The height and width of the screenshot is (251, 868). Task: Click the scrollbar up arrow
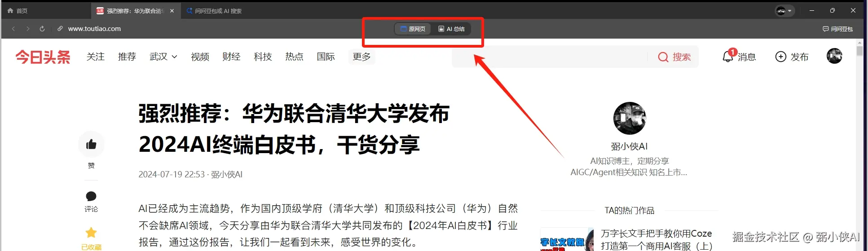click(859, 42)
